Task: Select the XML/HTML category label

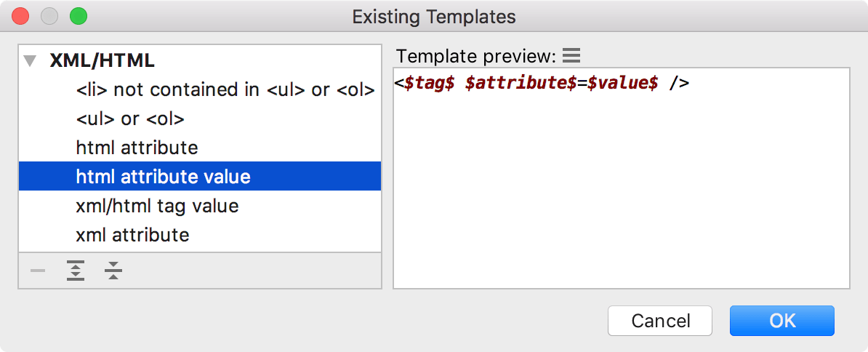Action: coord(102,61)
